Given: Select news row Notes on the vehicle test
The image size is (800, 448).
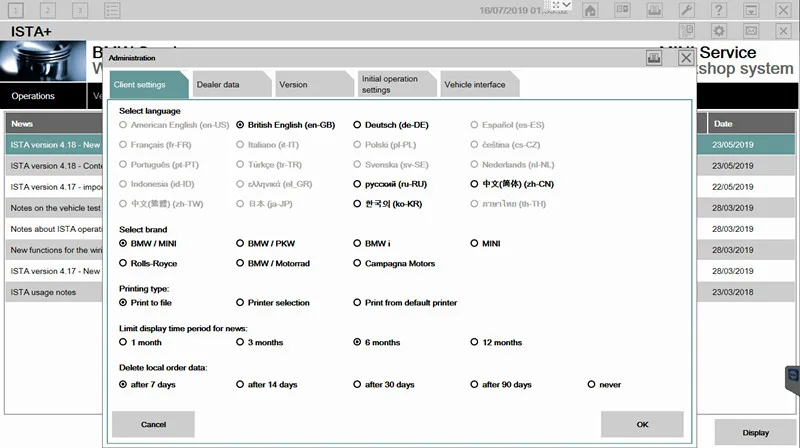Looking at the screenshot, I should 54,208.
